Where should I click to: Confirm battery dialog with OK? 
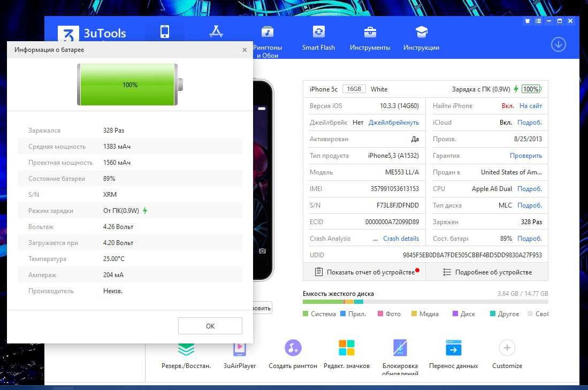point(210,326)
